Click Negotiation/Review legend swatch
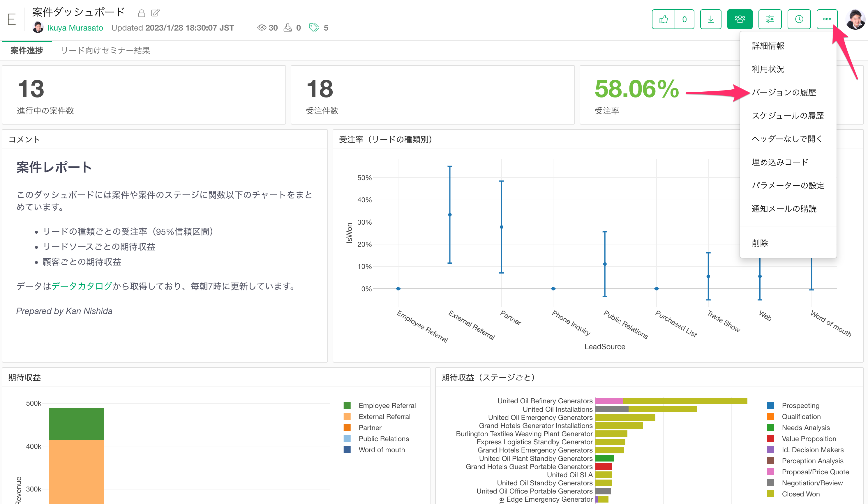Screen dimensions: 868x504 click(x=770, y=483)
